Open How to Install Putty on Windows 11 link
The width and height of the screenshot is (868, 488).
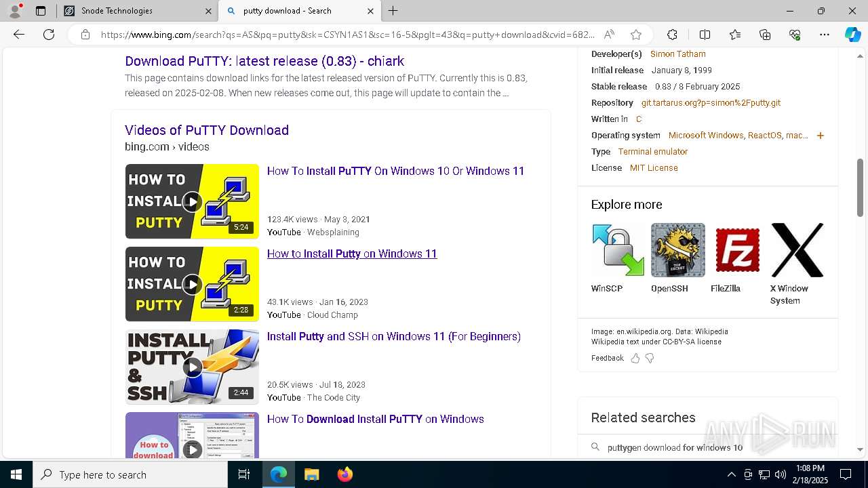(352, 253)
